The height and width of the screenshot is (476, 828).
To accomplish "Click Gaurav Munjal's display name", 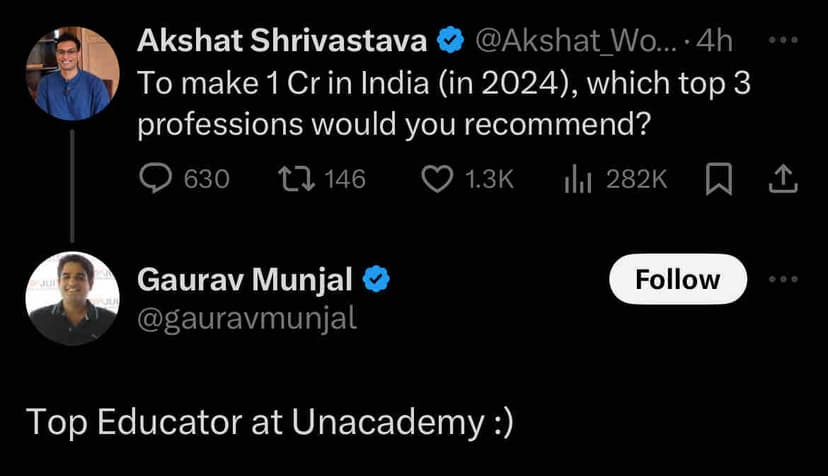I will [x=244, y=281].
